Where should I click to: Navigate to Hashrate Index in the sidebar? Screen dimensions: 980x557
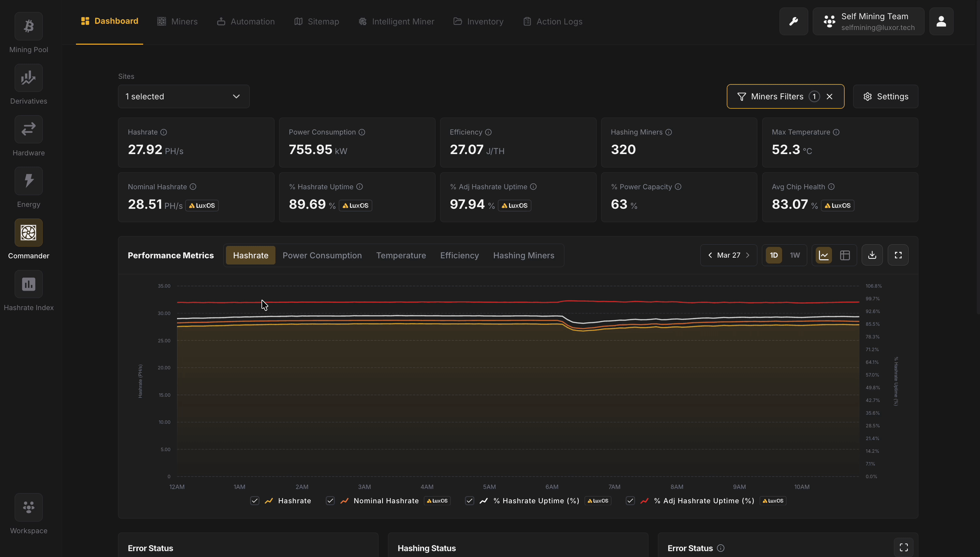click(28, 284)
